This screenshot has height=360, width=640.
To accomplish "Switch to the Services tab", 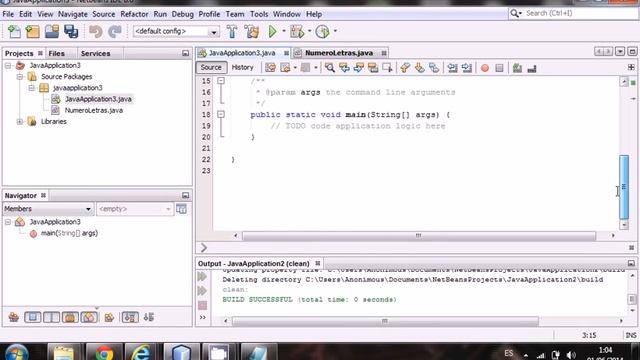I will (x=95, y=53).
